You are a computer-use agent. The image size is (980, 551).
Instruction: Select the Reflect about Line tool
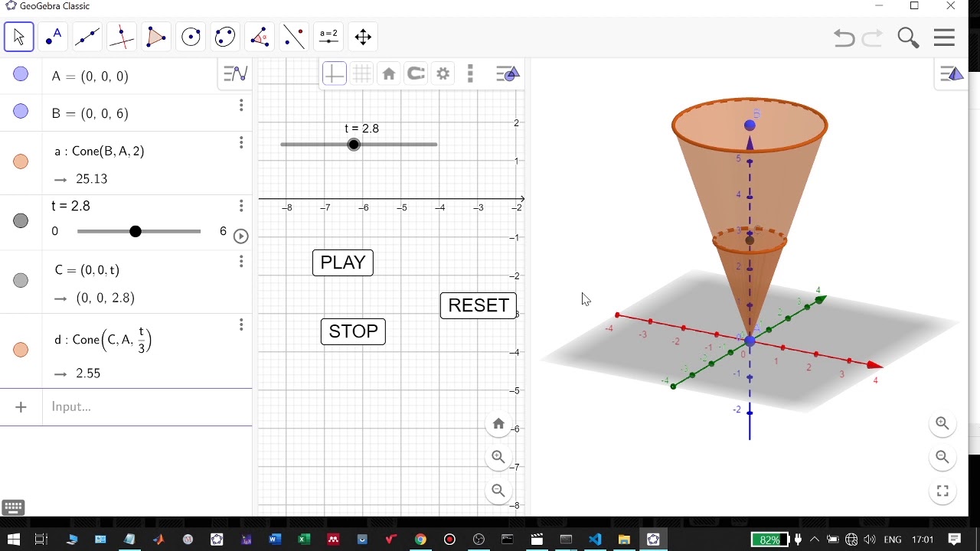coord(295,37)
